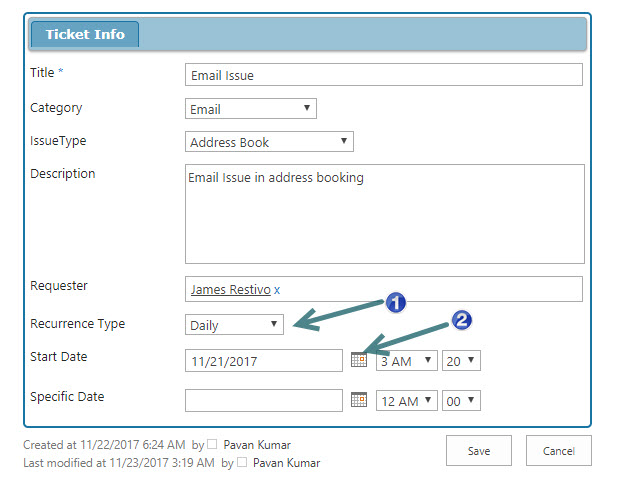Switch to the Ticket Info tab
Screen dimensions: 619x489
[x=85, y=34]
